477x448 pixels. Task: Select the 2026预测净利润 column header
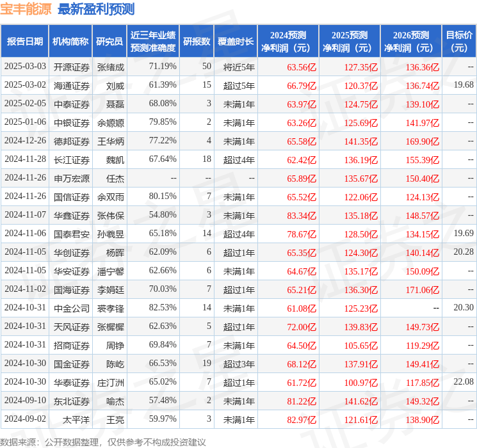click(x=411, y=42)
